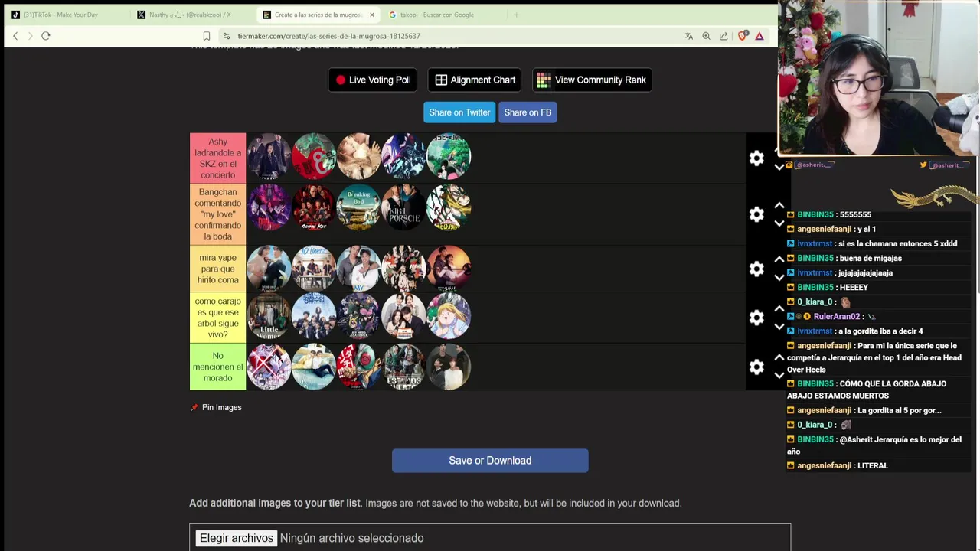Click chat message 'HEEEEY' from BINBIN35
The width and height of the screenshot is (980, 551).
tap(854, 287)
